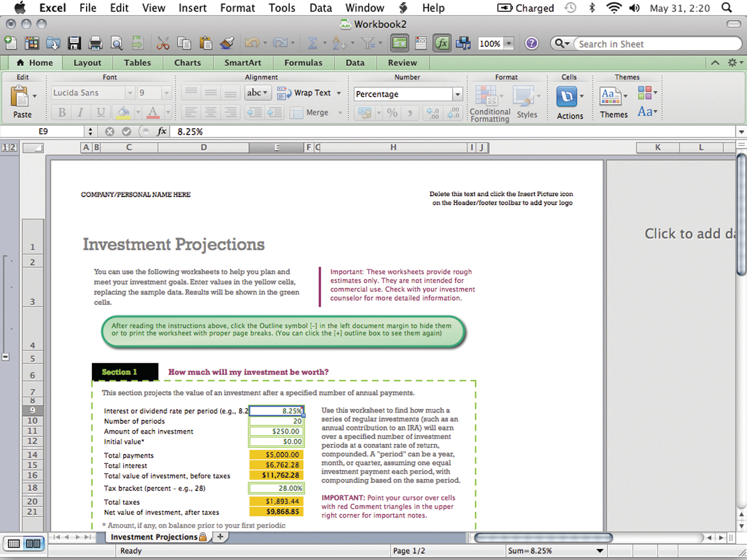
Task: Collapse the ribbon with caret
Action: 715,63
